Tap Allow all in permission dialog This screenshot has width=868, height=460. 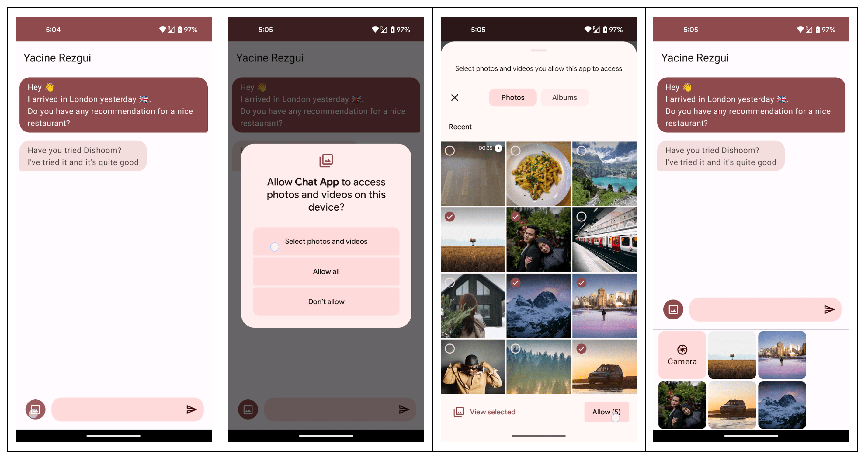coord(325,271)
